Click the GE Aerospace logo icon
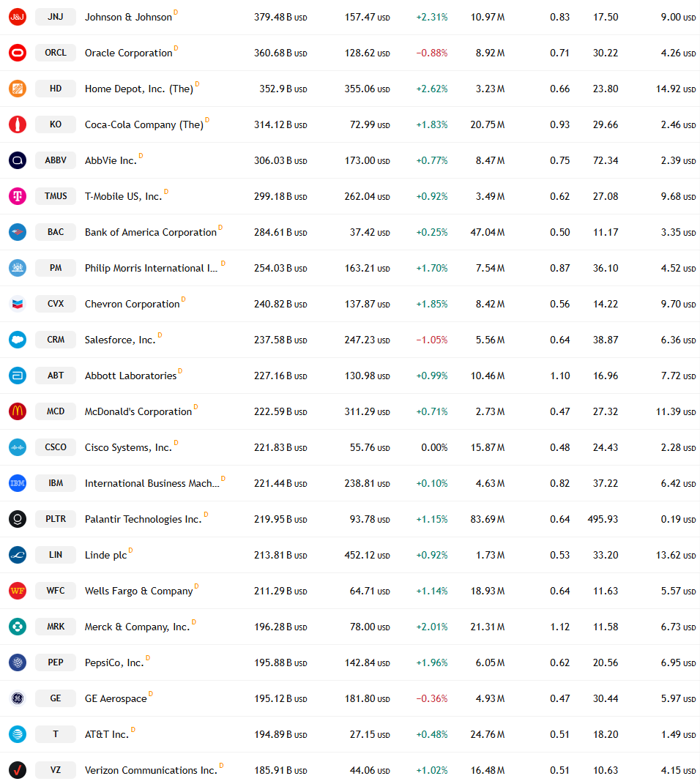700x784 pixels. [x=18, y=698]
